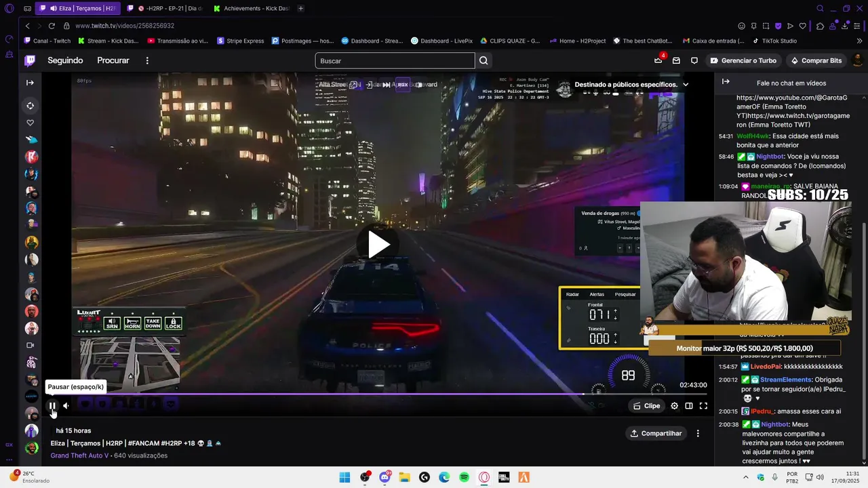Open the three-dot menu beside Procurar

click(x=147, y=60)
